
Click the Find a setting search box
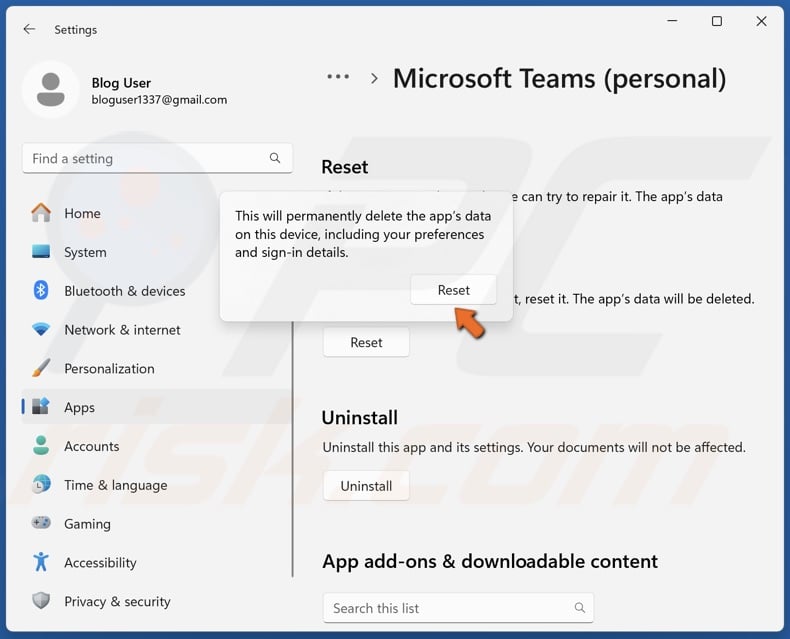tap(157, 158)
